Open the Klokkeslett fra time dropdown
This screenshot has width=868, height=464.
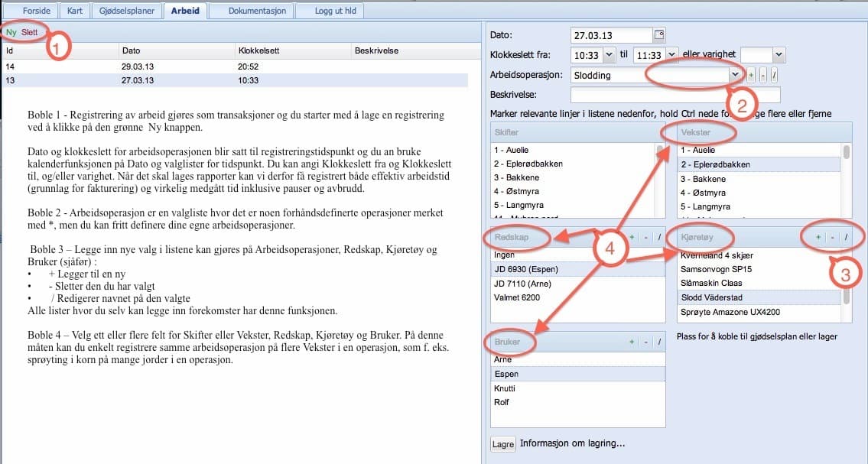click(609, 55)
